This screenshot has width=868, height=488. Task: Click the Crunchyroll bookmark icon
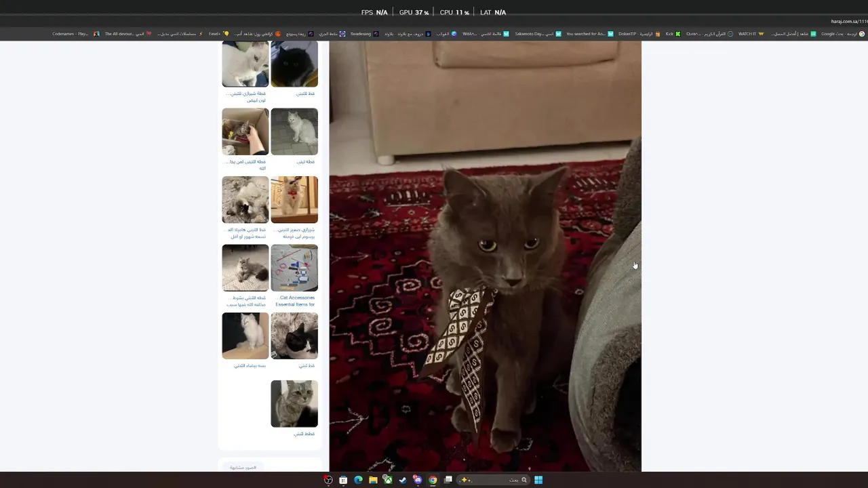[x=277, y=34]
